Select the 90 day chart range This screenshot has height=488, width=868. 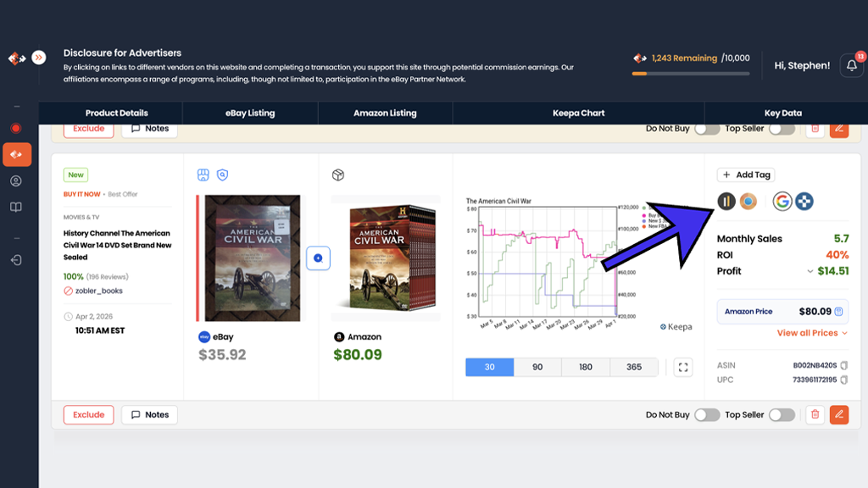point(537,367)
